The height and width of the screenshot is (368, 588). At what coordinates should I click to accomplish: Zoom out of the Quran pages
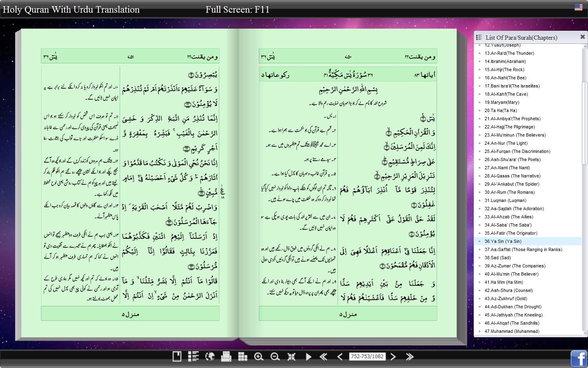(275, 357)
